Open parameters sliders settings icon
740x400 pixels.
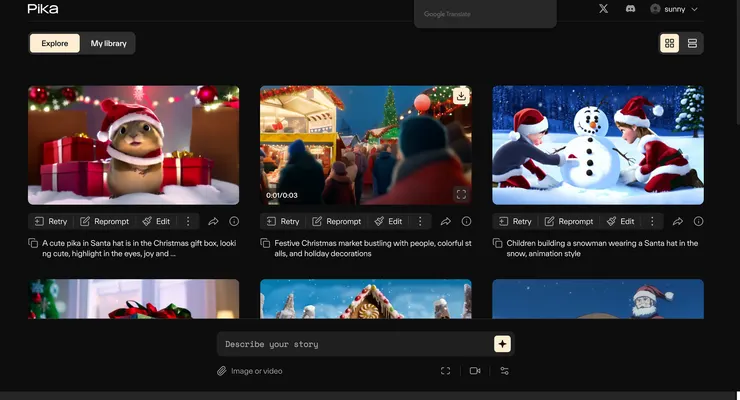click(505, 371)
